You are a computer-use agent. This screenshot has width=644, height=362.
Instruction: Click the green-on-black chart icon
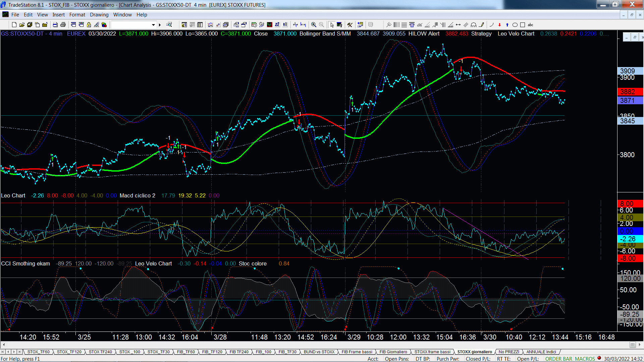click(x=269, y=25)
